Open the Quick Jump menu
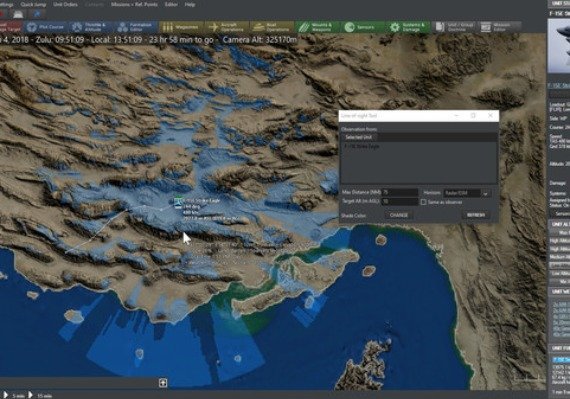Screen dimensions: 570x399 pyautogui.click(x=33, y=5)
